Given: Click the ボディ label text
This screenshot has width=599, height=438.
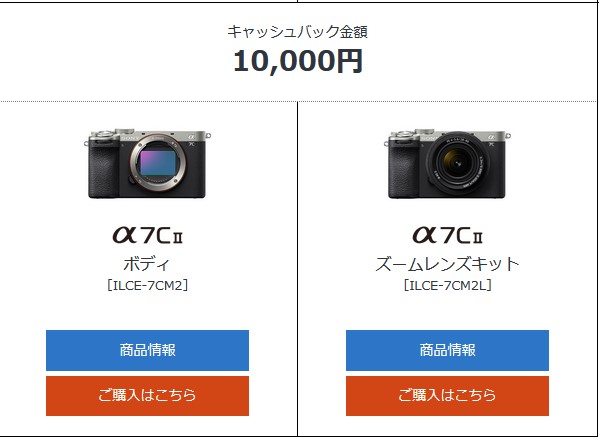Looking at the screenshot, I should 147,264.
